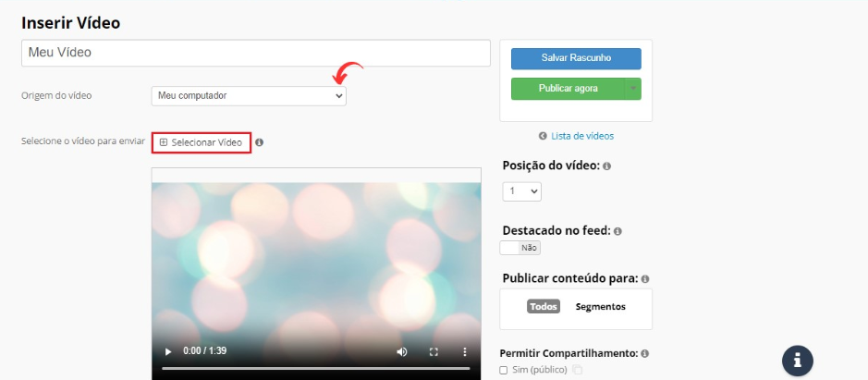Open the 'Origem do vídeo' dropdown
Image resolution: width=868 pixels, height=380 pixels.
point(249,96)
